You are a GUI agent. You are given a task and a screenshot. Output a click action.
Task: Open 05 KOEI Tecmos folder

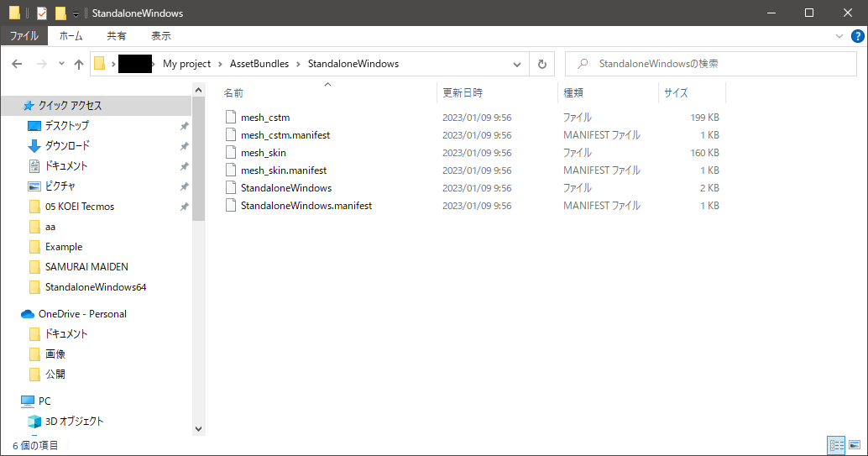[80, 207]
